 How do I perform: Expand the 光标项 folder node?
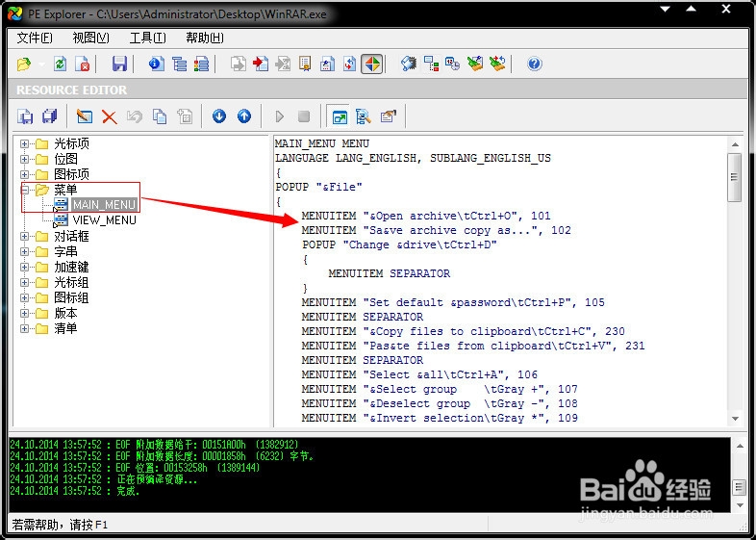click(x=24, y=143)
